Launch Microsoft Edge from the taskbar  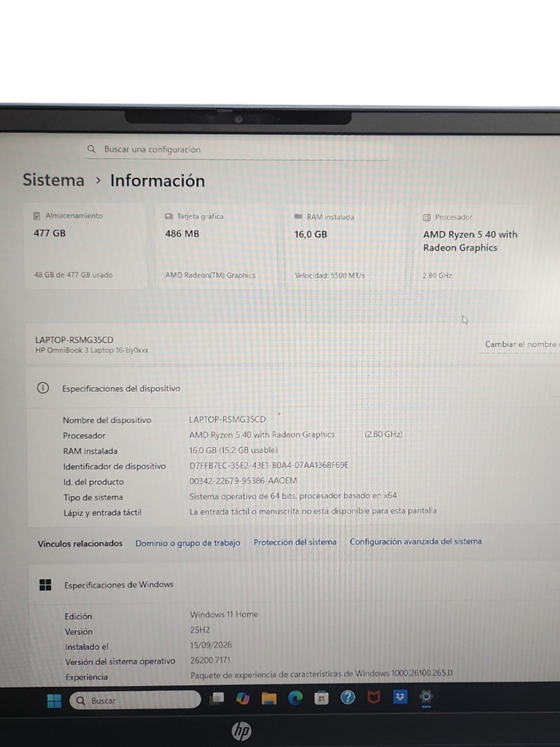pos(295,698)
